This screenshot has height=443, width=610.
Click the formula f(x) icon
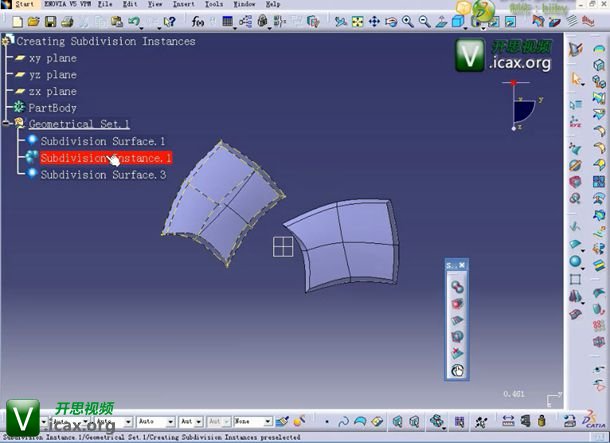pyautogui.click(x=198, y=21)
